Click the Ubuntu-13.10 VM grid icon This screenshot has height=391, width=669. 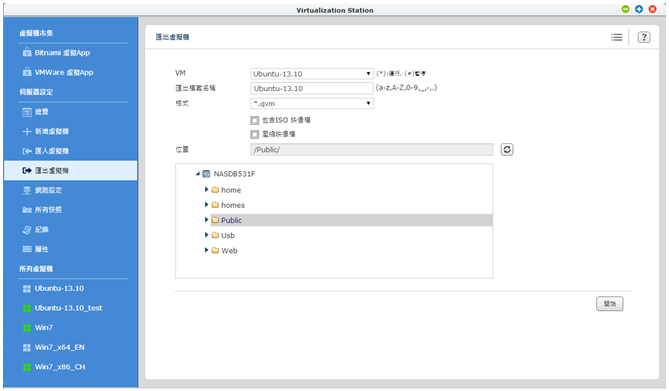coord(27,289)
